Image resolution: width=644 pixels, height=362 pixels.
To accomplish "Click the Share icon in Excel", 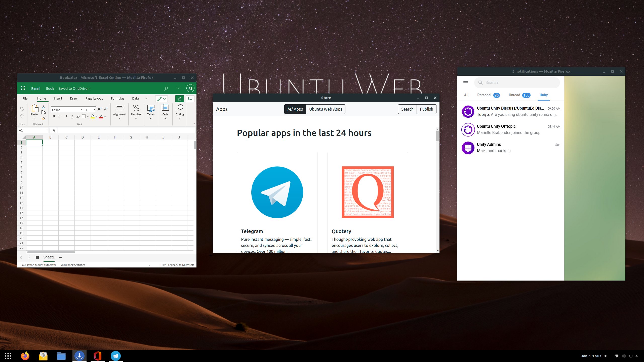I will [179, 99].
